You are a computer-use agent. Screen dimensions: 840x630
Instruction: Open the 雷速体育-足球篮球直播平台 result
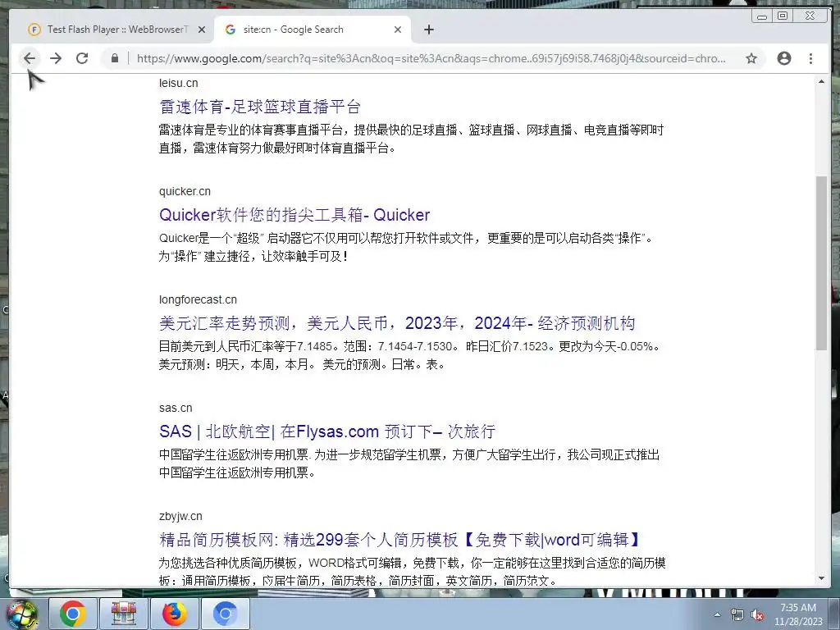pyautogui.click(x=260, y=107)
